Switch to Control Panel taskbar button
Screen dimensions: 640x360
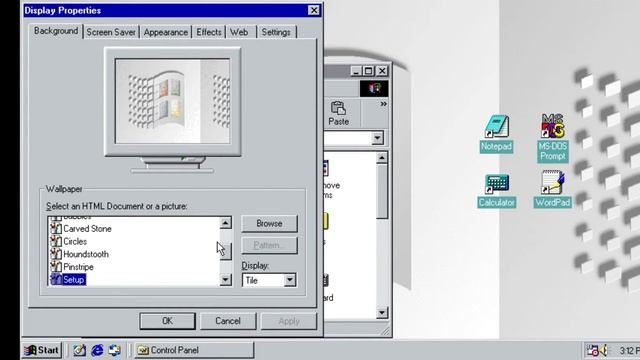194,350
